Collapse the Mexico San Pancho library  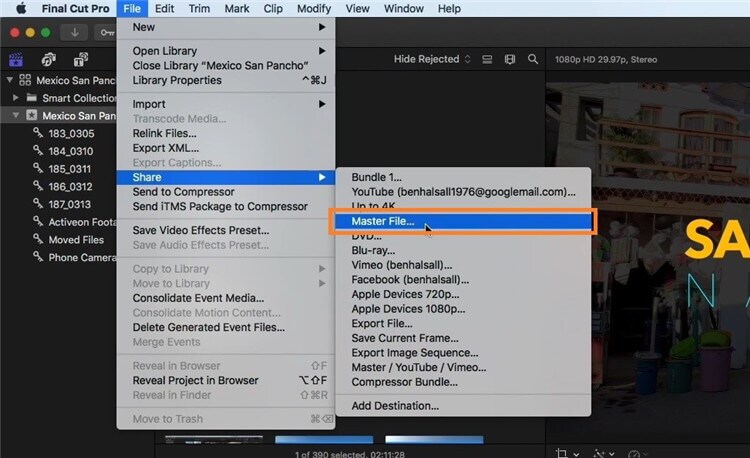pos(9,80)
